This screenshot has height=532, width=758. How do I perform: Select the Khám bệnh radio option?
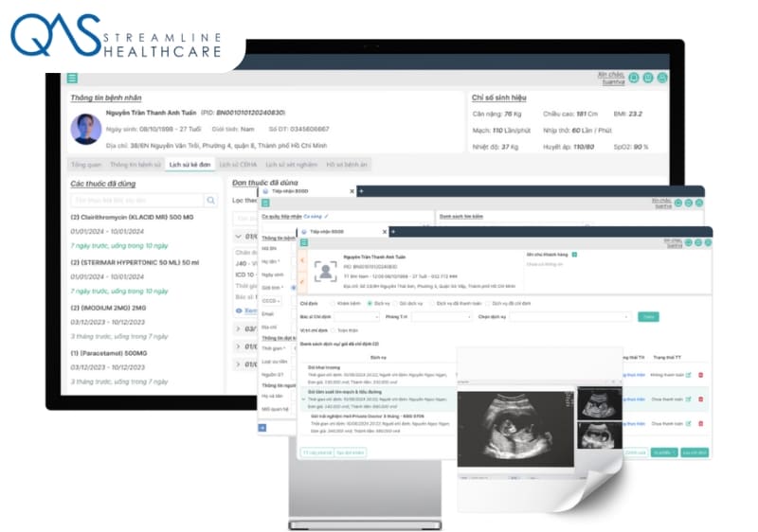coord(334,304)
